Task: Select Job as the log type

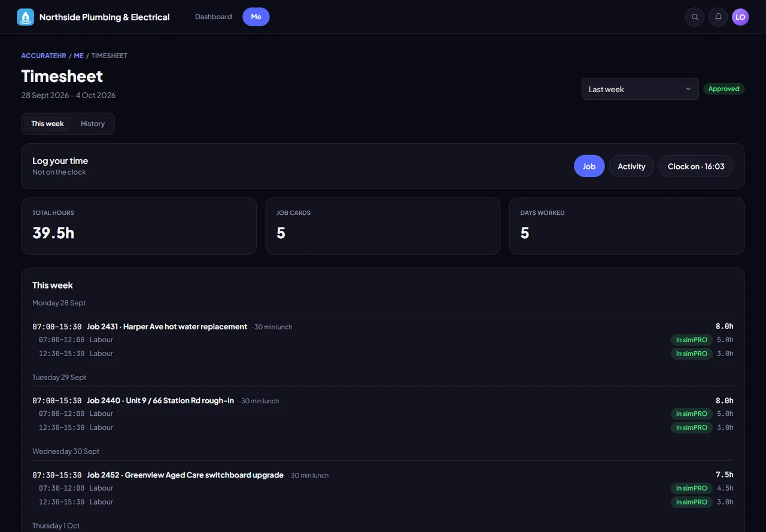Action: point(589,166)
